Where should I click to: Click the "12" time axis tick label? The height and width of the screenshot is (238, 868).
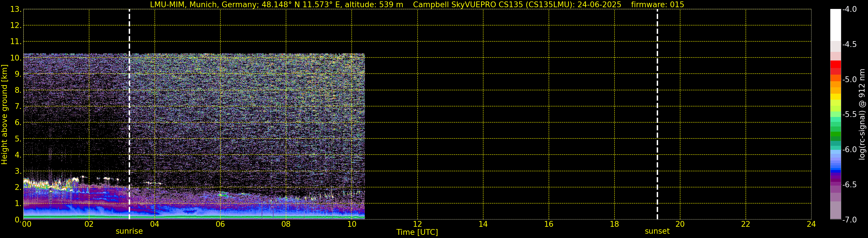[x=417, y=224]
